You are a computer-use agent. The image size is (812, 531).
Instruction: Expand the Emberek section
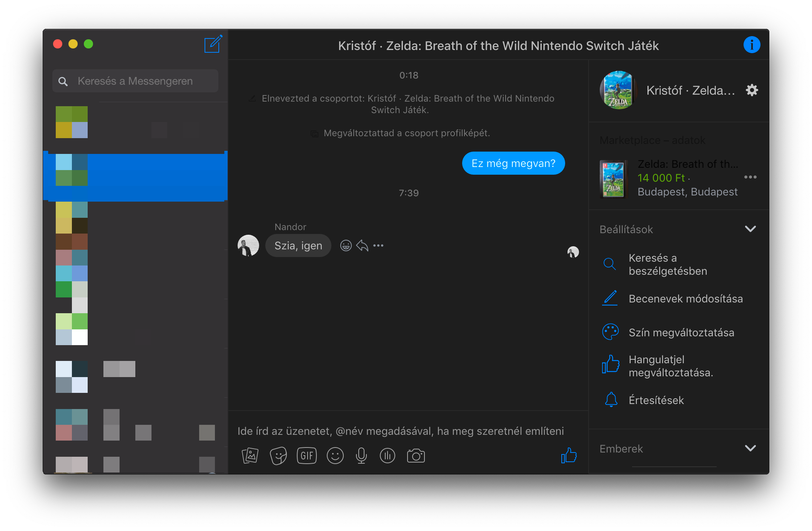(750, 449)
